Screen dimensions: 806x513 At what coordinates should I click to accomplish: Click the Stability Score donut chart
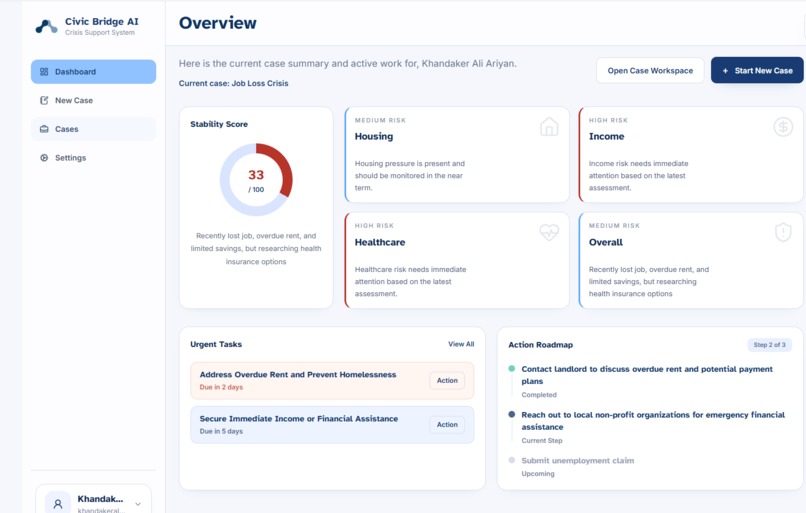[x=256, y=179]
